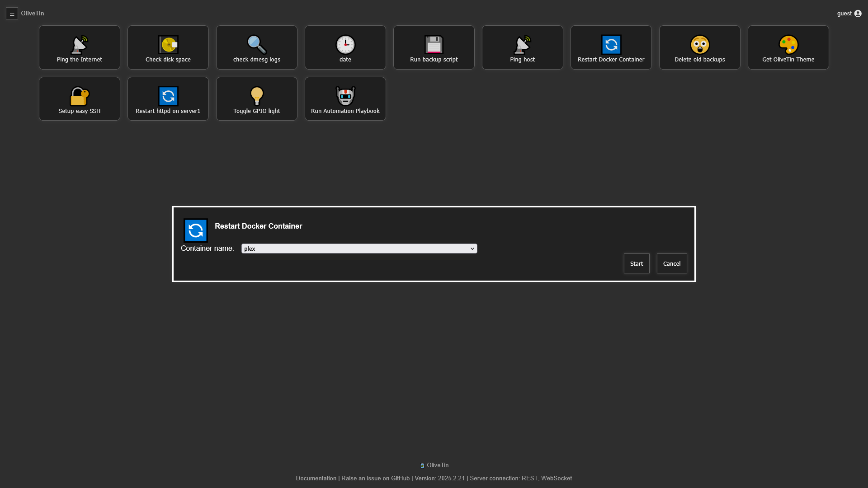Open the Get OliveTin Theme palette action
Viewport: 868px width, 488px height.
coord(788,47)
